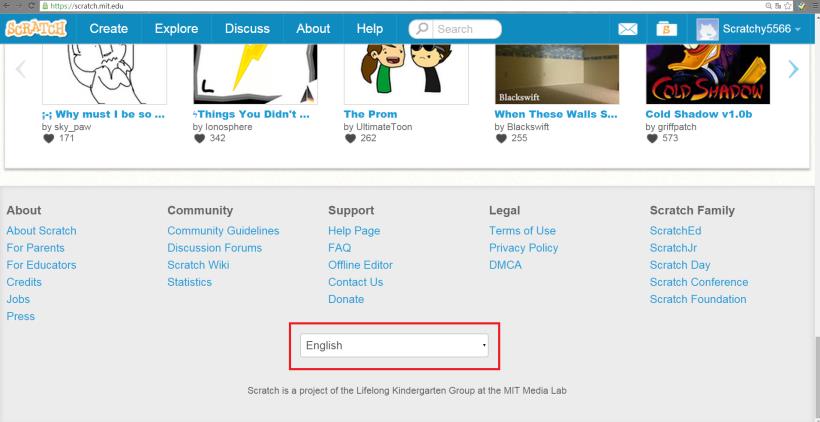Image resolution: width=820 pixels, height=422 pixels.
Task: Click the carousel left arrow
Action: tap(20, 69)
